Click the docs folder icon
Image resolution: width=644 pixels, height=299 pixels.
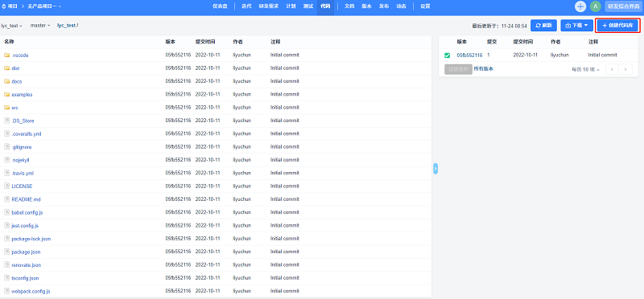pos(6,81)
